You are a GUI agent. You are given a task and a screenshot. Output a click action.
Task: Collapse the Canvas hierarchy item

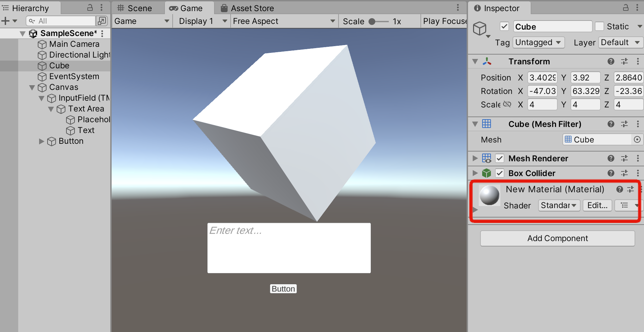click(x=32, y=87)
